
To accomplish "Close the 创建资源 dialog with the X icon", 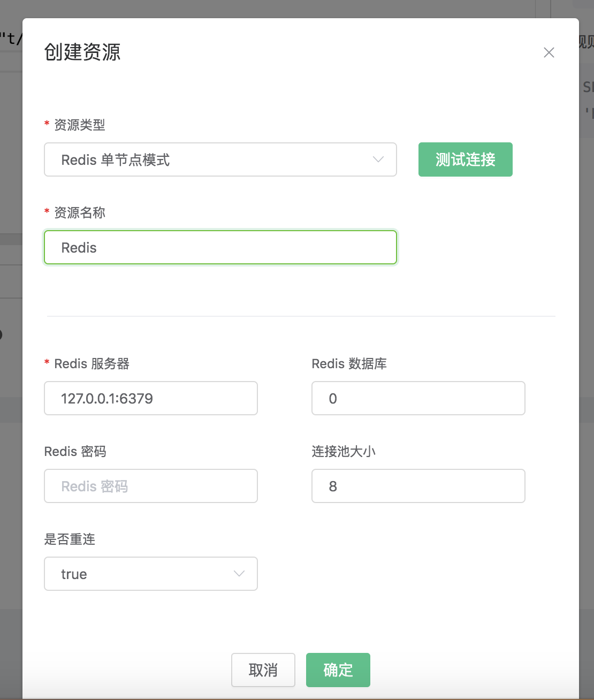I will [549, 52].
